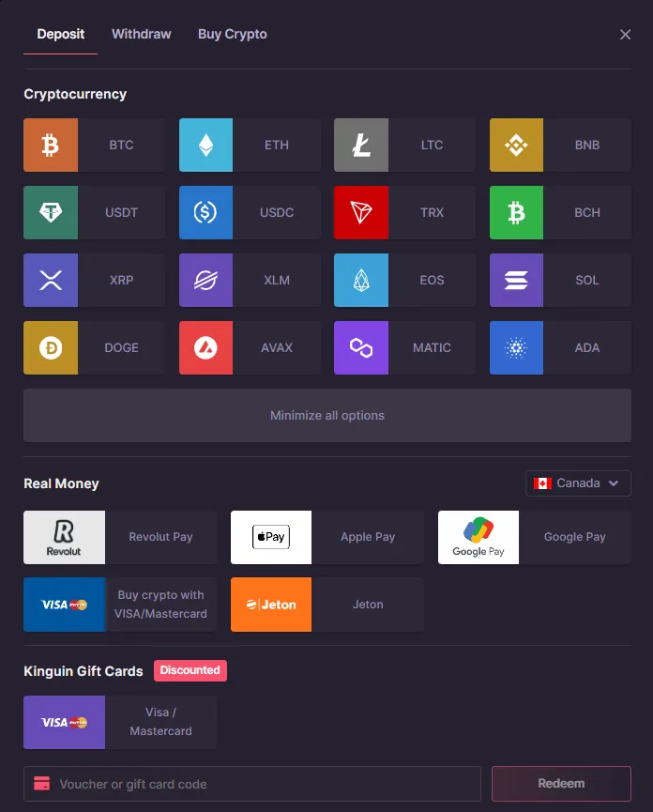The width and height of the screenshot is (653, 812).
Task: Click the AVAX text label
Action: [277, 347]
